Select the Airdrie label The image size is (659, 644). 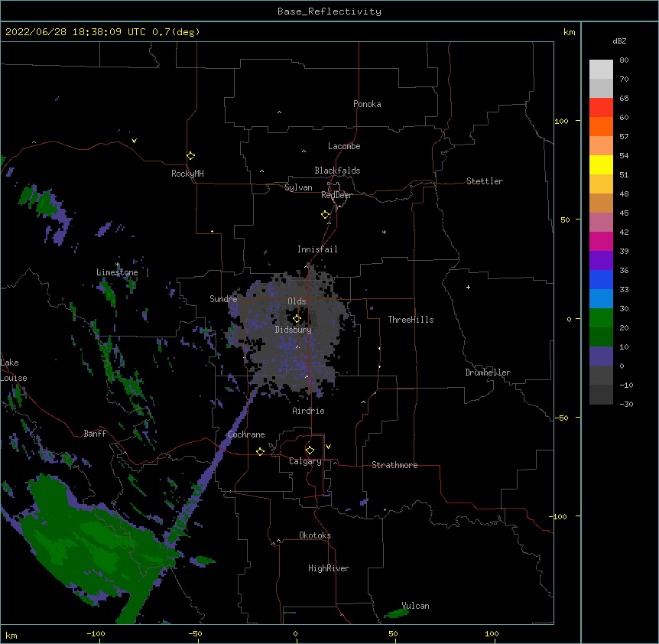[309, 411]
